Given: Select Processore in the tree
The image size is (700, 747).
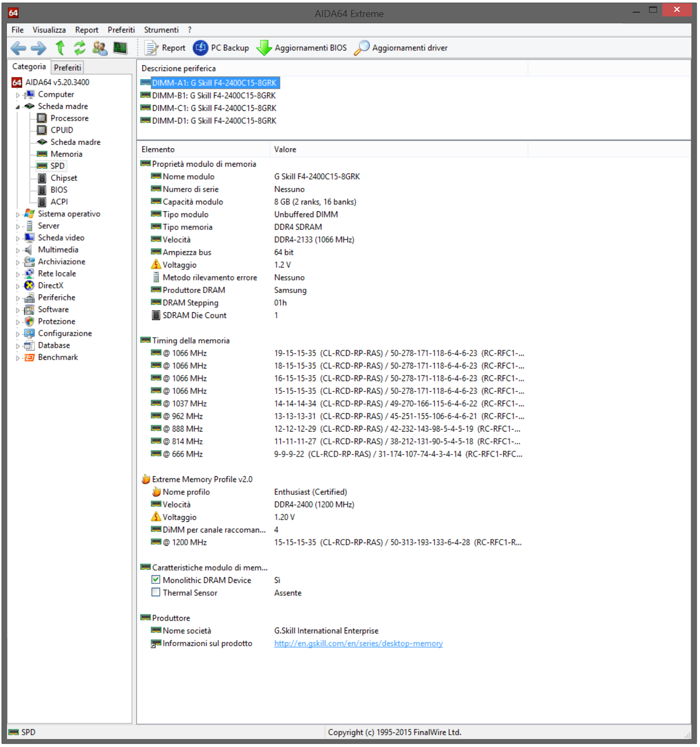Looking at the screenshot, I should point(70,118).
